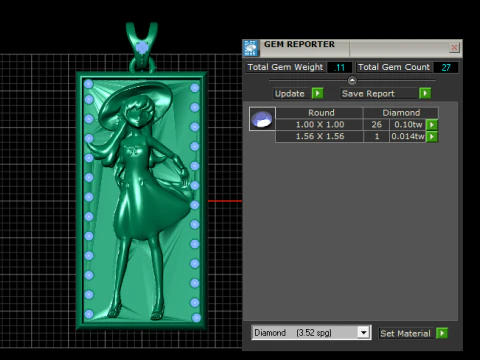480x360 pixels.
Task: Select the 1.00 X 1.00 size cell
Action: [x=319, y=125]
